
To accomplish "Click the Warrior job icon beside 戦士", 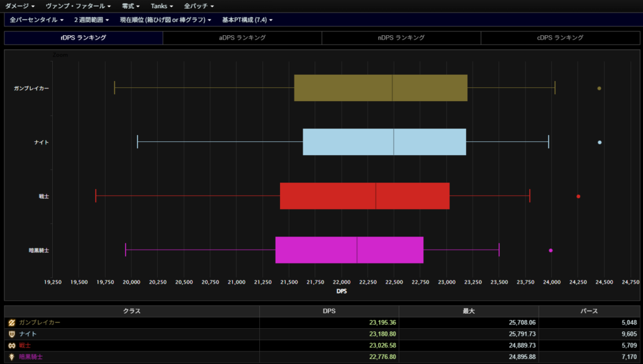I will 11,345.
